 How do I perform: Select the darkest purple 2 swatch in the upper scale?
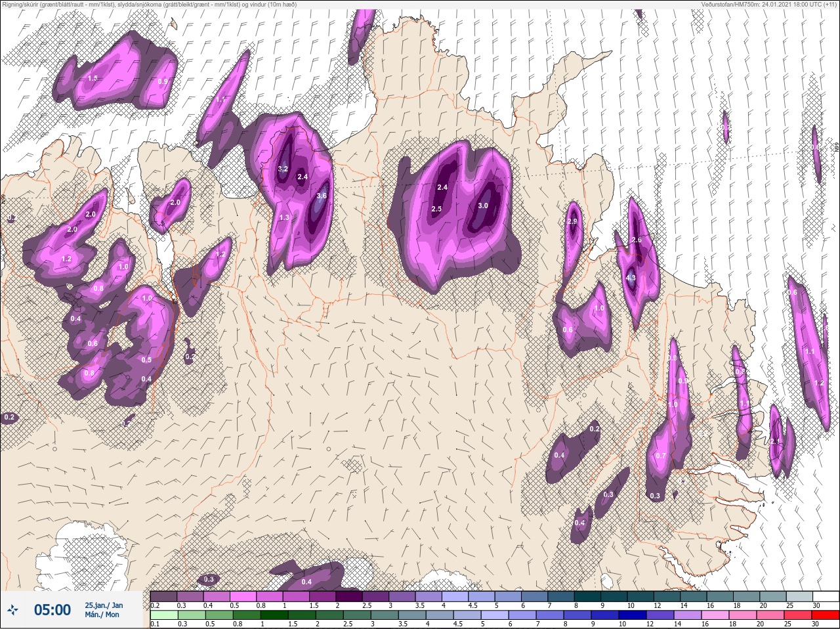350,596
